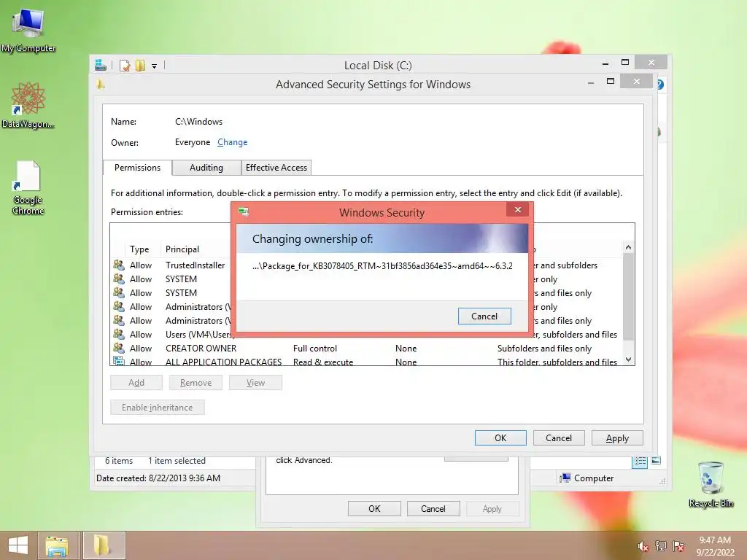Click the muted volume tray icon
This screenshot has width=747, height=560.
[643, 546]
